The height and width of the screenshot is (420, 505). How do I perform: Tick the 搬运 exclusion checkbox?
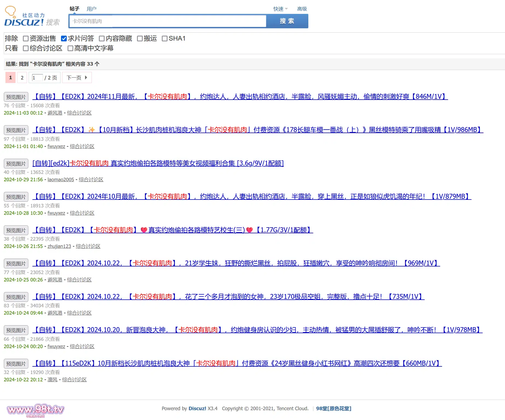[140, 39]
